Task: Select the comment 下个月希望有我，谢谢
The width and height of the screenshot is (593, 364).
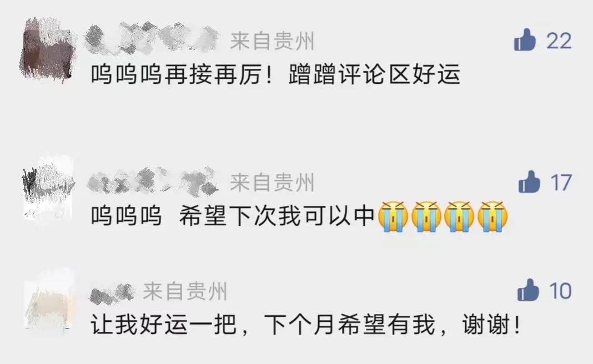Action: [x=393, y=324]
